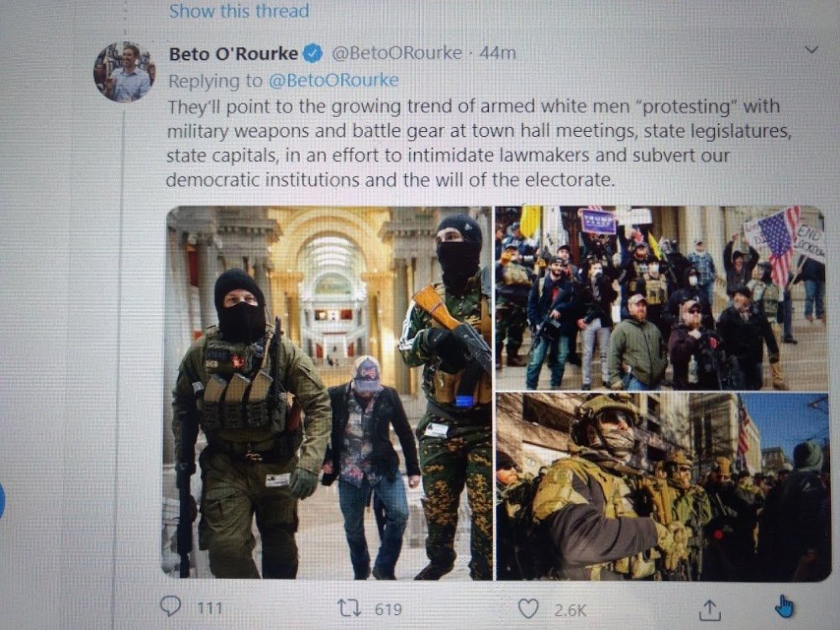This screenshot has width=840, height=630.
Task: Click the Beto O'Rourke display name
Action: pos(234,54)
